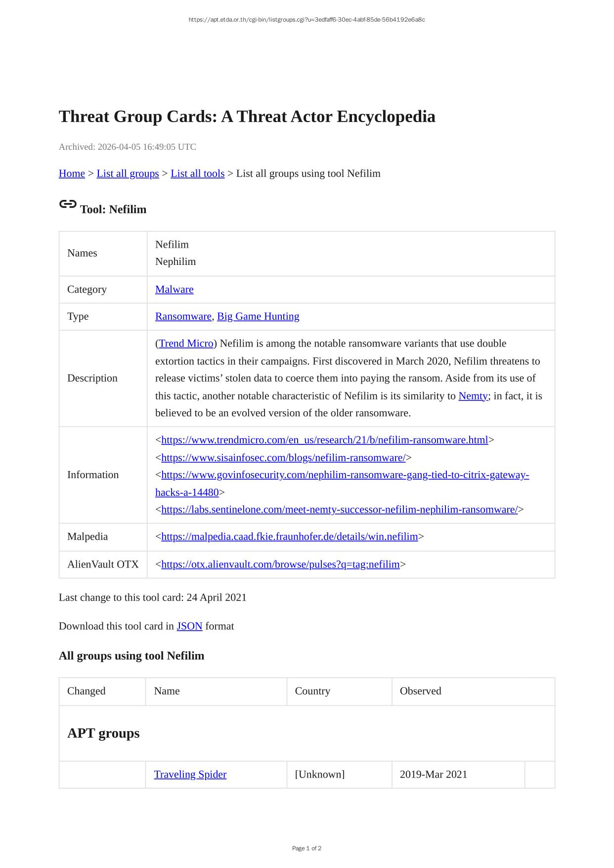Open the sisainfosec.com Nefilim blog link
The height and width of the screenshot is (868, 614).
tap(283, 458)
